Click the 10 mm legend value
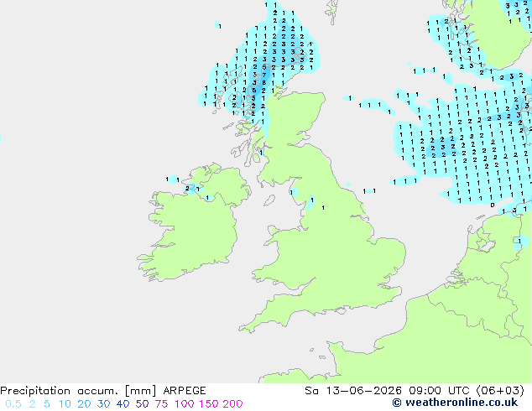The width and height of the screenshot is (532, 411). tap(65, 404)
